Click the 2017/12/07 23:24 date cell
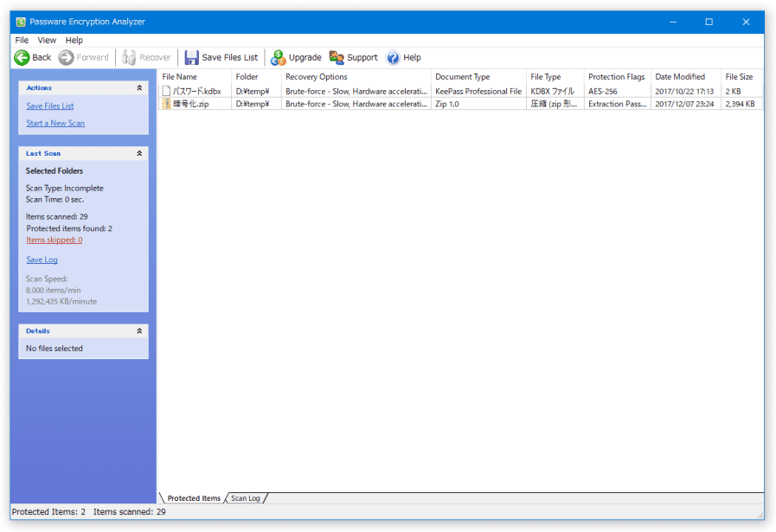This screenshot has width=776, height=532. (x=684, y=104)
